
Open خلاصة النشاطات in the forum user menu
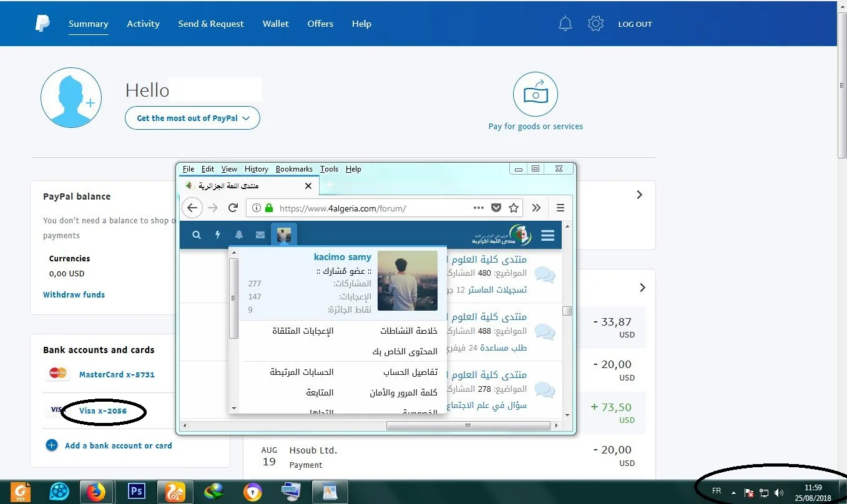[409, 331]
